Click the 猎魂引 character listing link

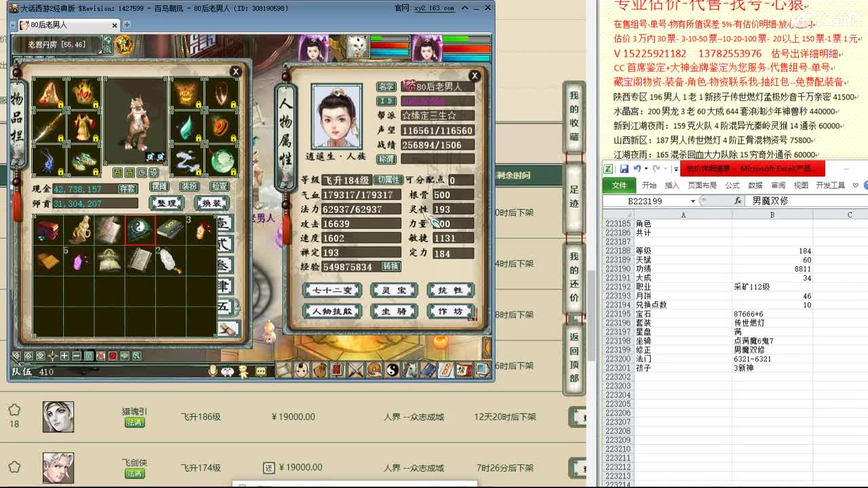point(134,411)
